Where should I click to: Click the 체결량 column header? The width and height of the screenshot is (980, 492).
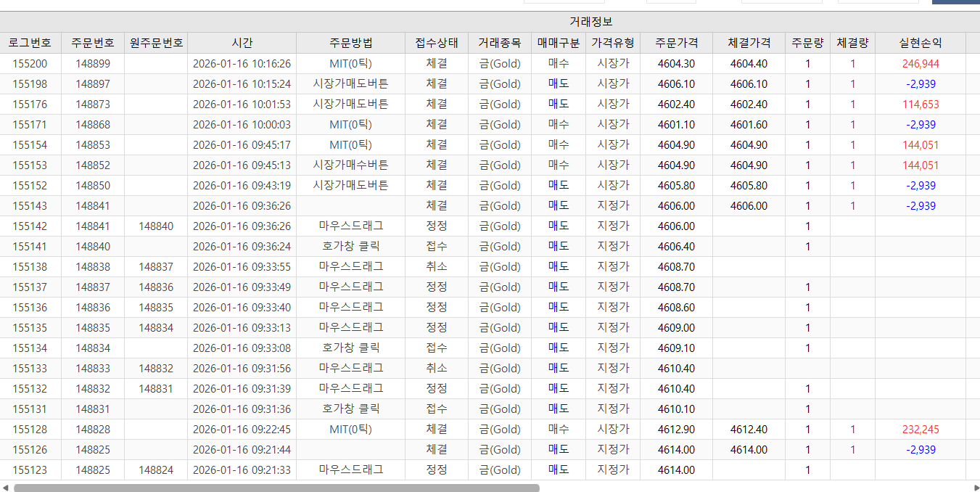pyautogui.click(x=852, y=43)
